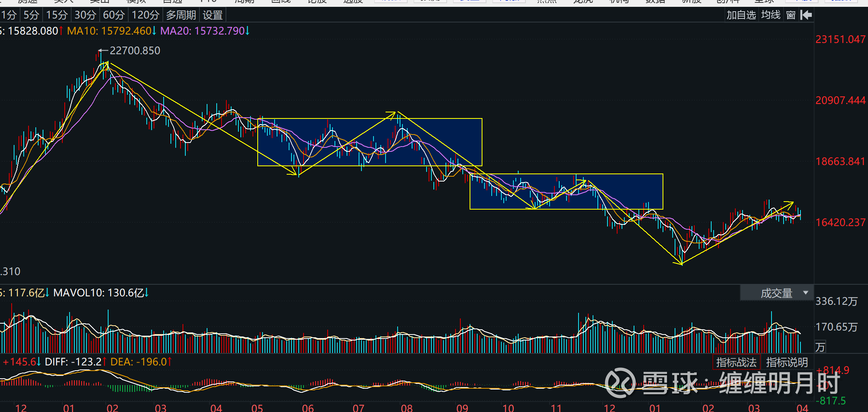Click the +814.9 MACD axis label
Screen dimensions: 868x412
click(x=833, y=370)
